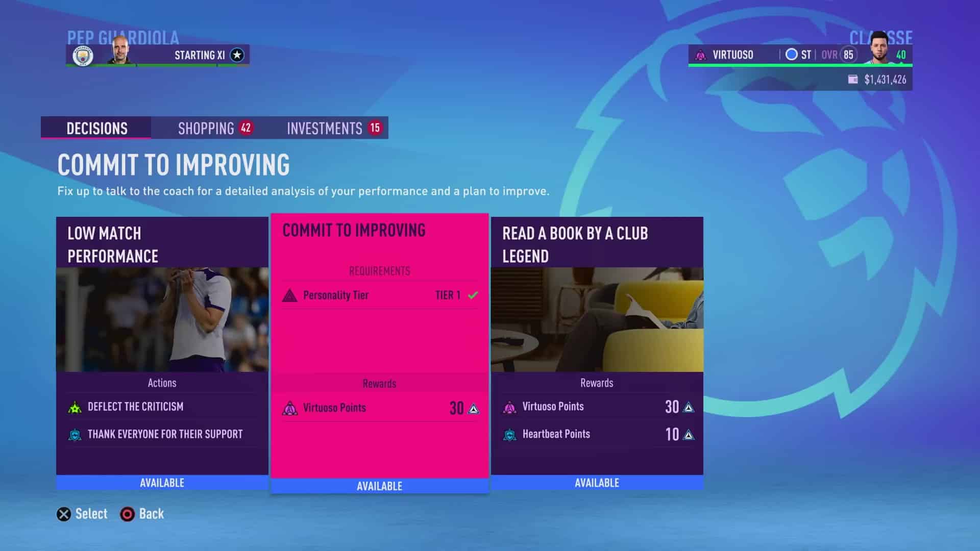
Task: Adjust the OVR 85 player rating slider
Action: pos(849,55)
